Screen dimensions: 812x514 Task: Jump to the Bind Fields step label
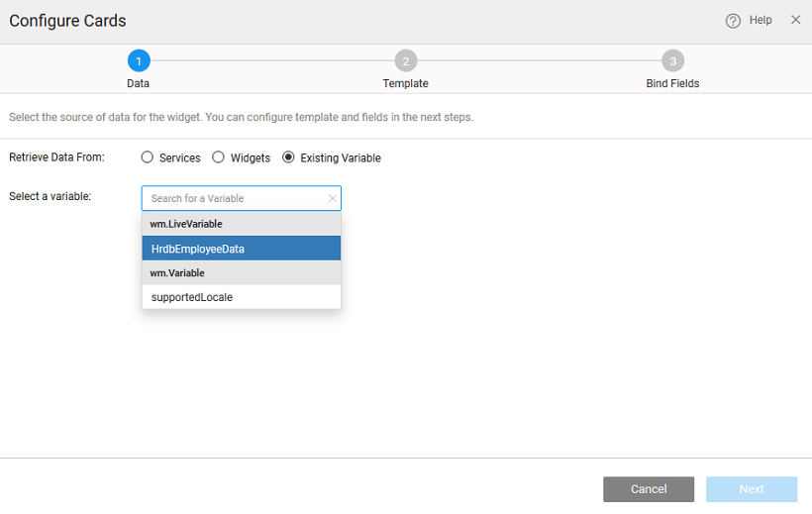tap(673, 84)
